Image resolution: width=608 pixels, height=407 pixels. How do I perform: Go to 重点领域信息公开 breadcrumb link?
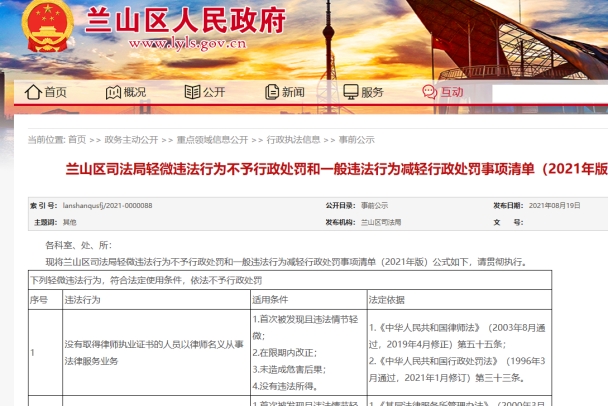coord(212,140)
